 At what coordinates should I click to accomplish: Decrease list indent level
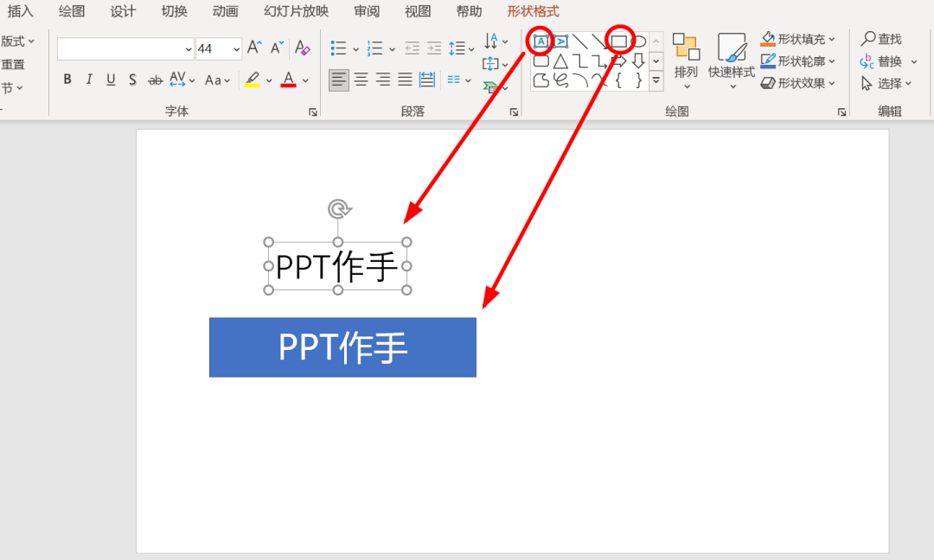click(412, 48)
